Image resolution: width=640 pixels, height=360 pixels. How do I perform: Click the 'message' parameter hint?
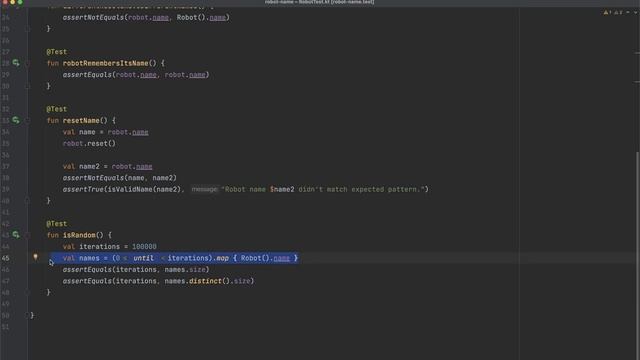(204, 189)
